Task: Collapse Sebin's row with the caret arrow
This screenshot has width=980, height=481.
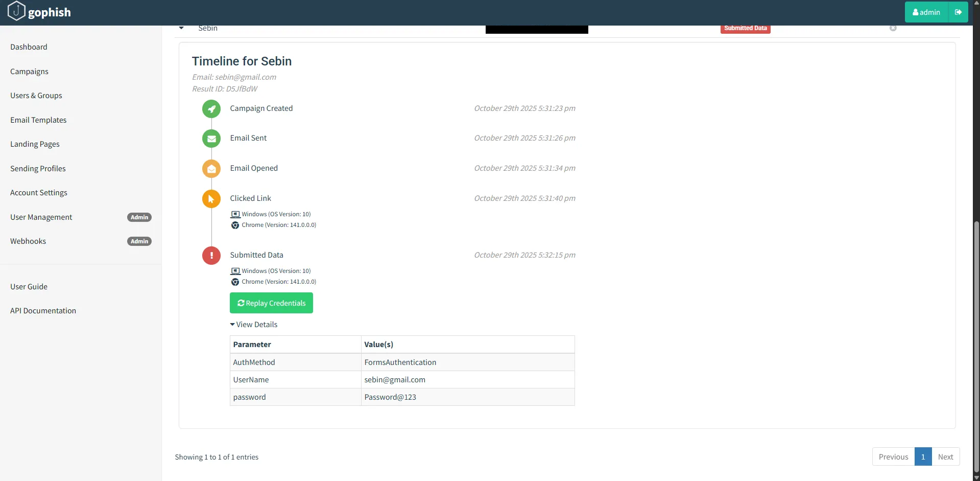Action: (x=181, y=28)
